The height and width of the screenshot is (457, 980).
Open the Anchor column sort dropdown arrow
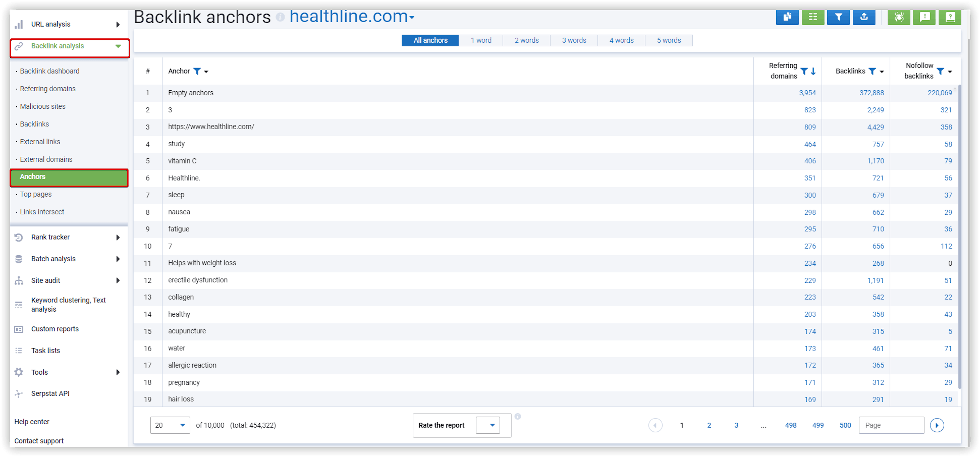pyautogui.click(x=206, y=71)
